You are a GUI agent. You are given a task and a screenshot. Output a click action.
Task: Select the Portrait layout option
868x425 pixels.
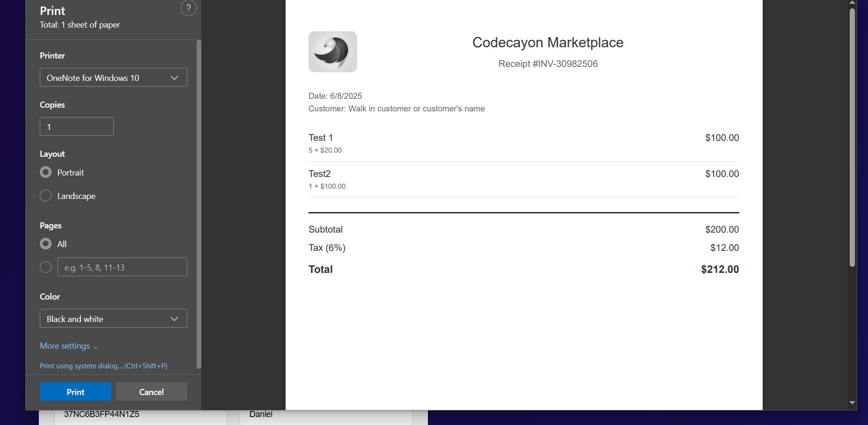coord(45,172)
